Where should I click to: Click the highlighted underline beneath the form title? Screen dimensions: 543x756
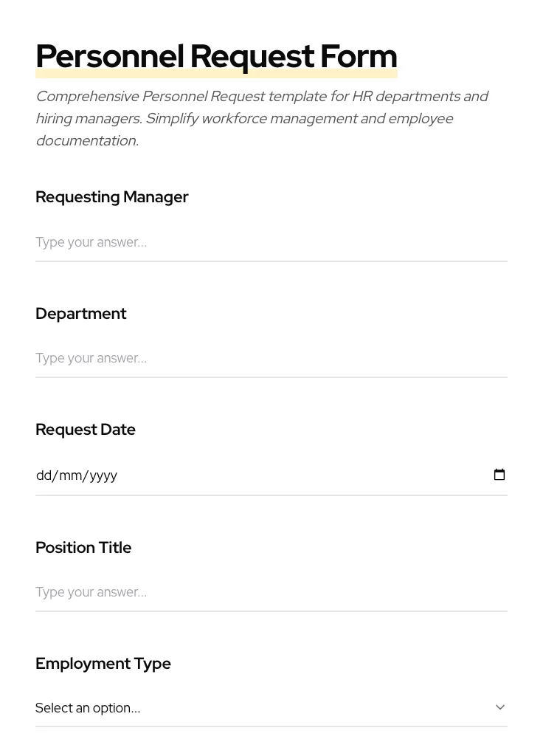pyautogui.click(x=216, y=72)
